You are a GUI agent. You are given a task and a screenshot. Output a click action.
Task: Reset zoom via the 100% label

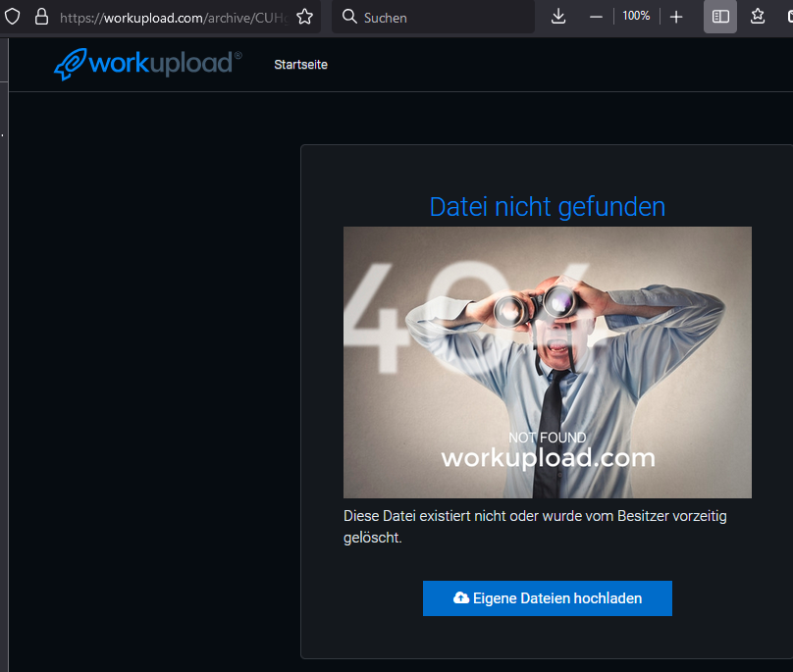(636, 16)
